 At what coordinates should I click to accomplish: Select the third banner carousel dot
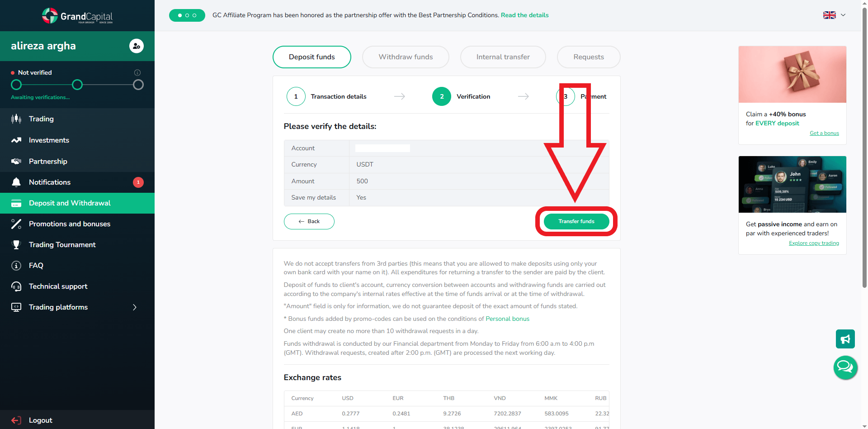coord(194,15)
